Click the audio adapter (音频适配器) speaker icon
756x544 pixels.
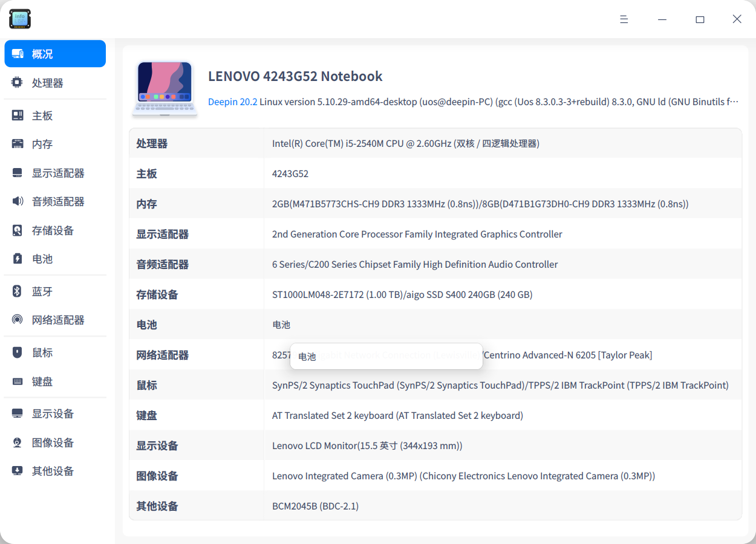[x=18, y=201]
